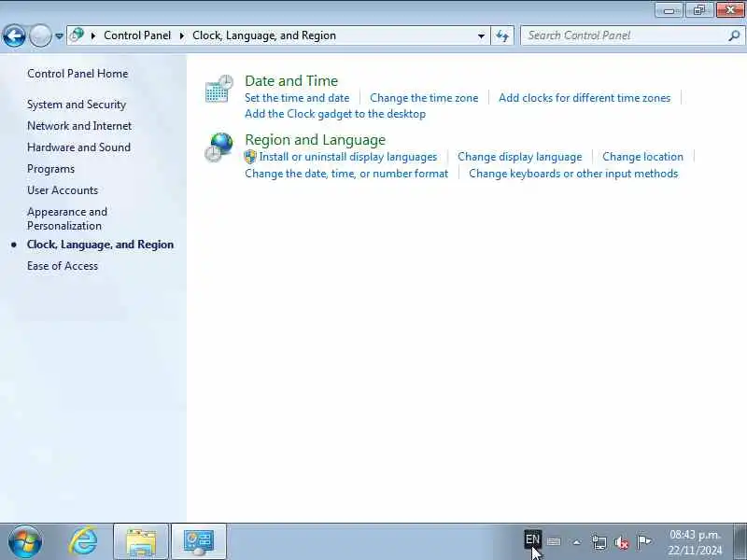The height and width of the screenshot is (560, 747).
Task: Click Install or uninstall display languages
Action: tap(348, 157)
